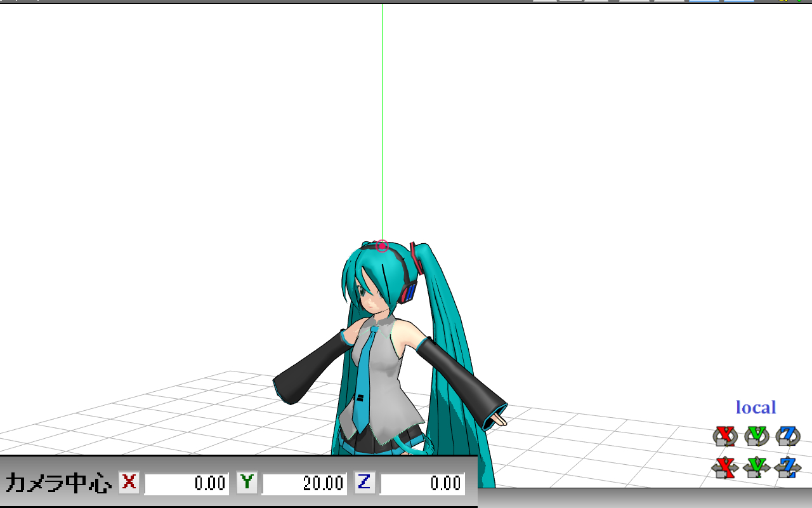
Task: Click the blue Z rotate-axis icon
Action: pyautogui.click(x=787, y=436)
